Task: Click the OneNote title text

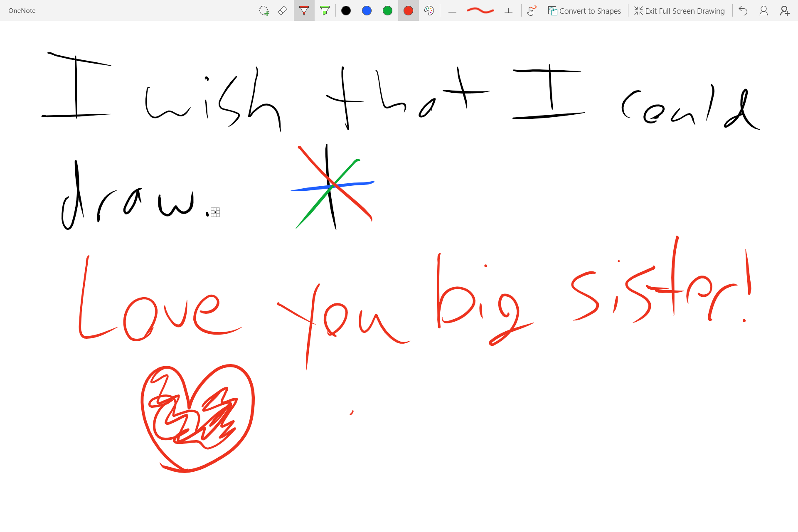Action: (x=22, y=11)
